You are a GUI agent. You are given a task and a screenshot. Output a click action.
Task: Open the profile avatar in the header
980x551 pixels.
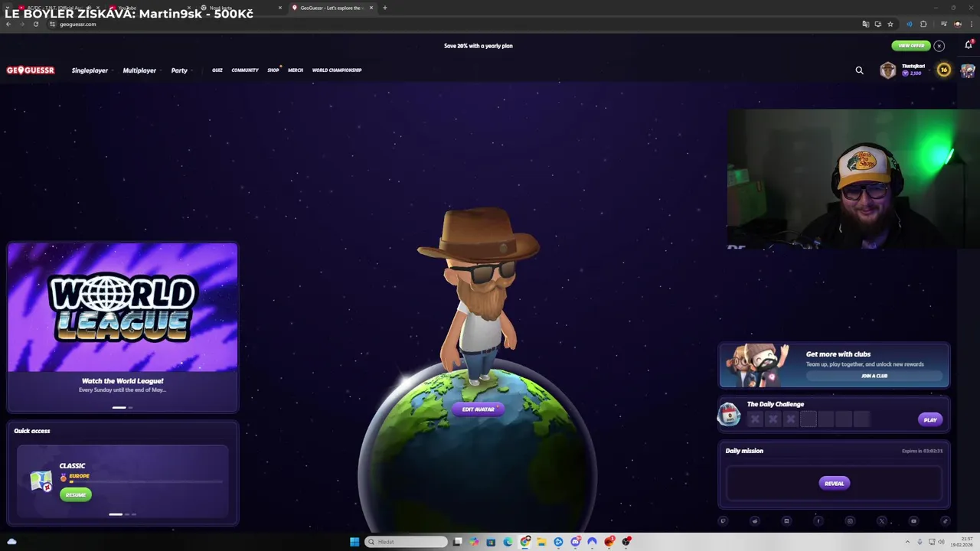968,70
